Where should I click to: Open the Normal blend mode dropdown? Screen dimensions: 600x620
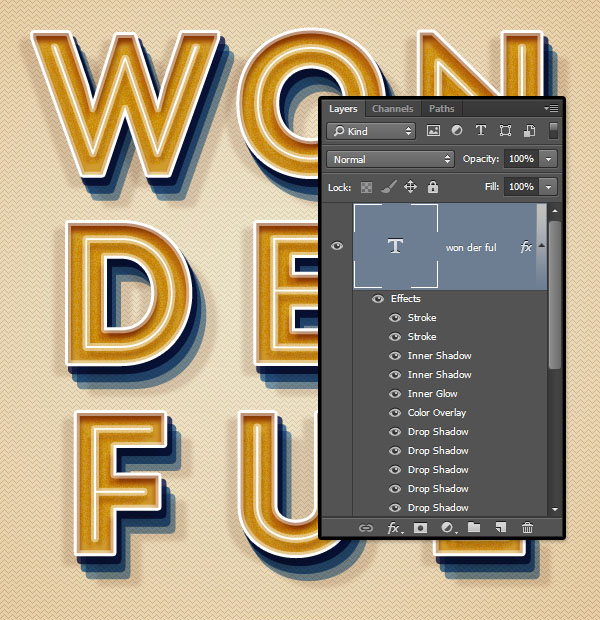[x=390, y=159]
